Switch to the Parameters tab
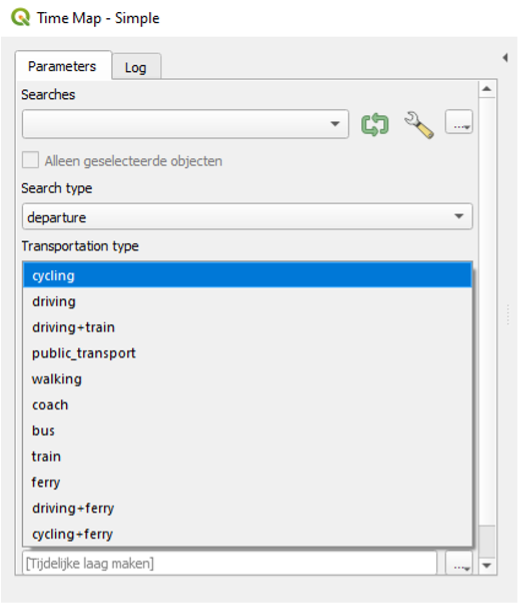 coord(62,66)
